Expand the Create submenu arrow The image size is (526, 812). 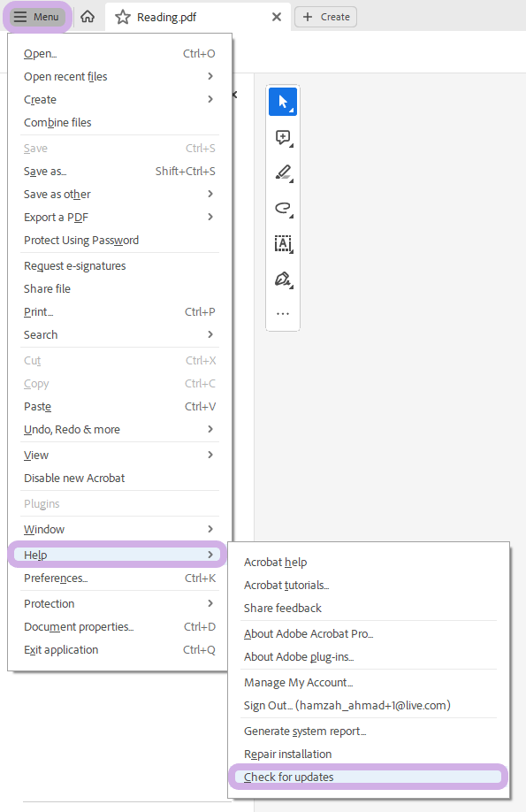click(x=210, y=99)
